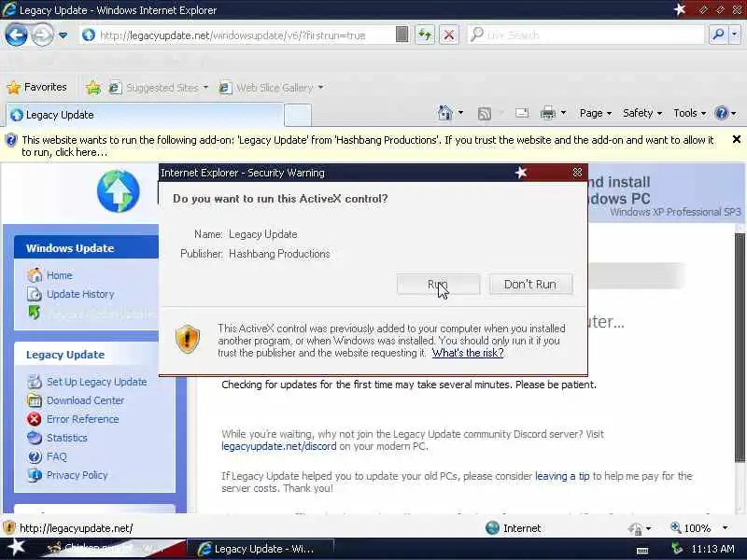Click the Search magnifier button
The height and width of the screenshot is (560, 747).
coord(718,35)
